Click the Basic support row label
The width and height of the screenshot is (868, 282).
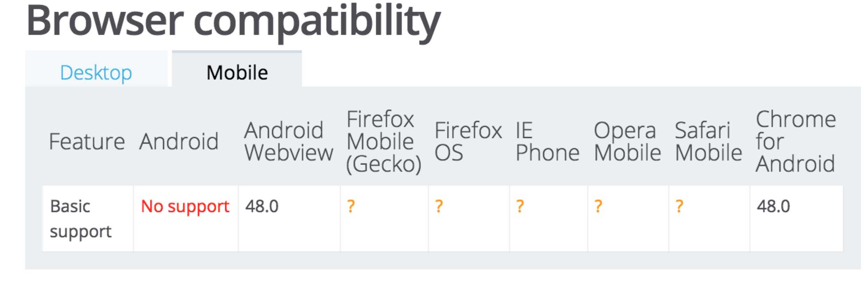tap(81, 219)
